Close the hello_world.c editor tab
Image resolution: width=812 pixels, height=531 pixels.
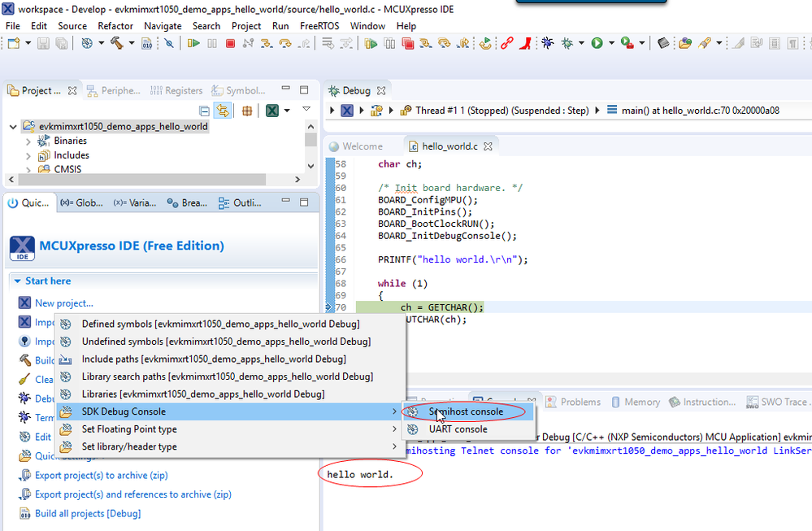pyautogui.click(x=488, y=146)
